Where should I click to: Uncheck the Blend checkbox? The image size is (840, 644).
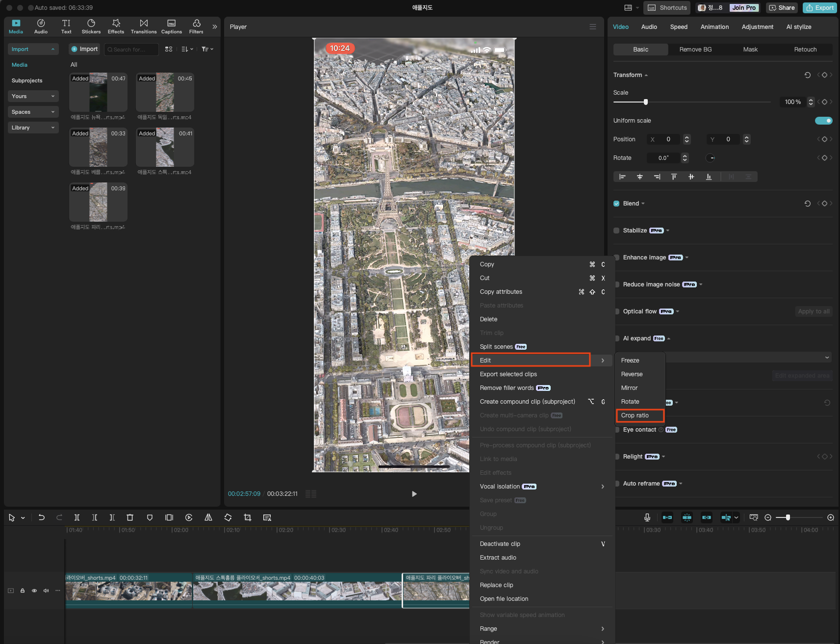[x=616, y=204]
